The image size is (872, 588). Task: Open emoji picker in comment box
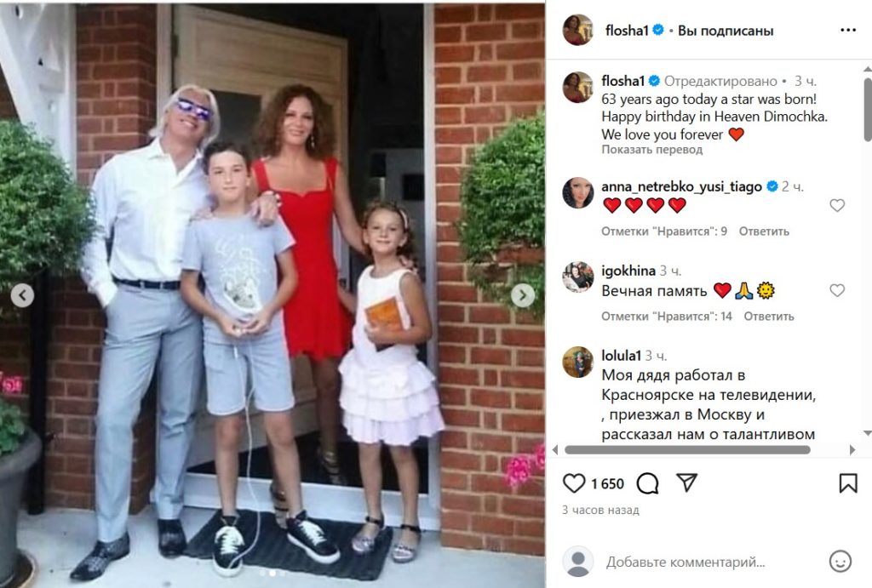pos(840,562)
